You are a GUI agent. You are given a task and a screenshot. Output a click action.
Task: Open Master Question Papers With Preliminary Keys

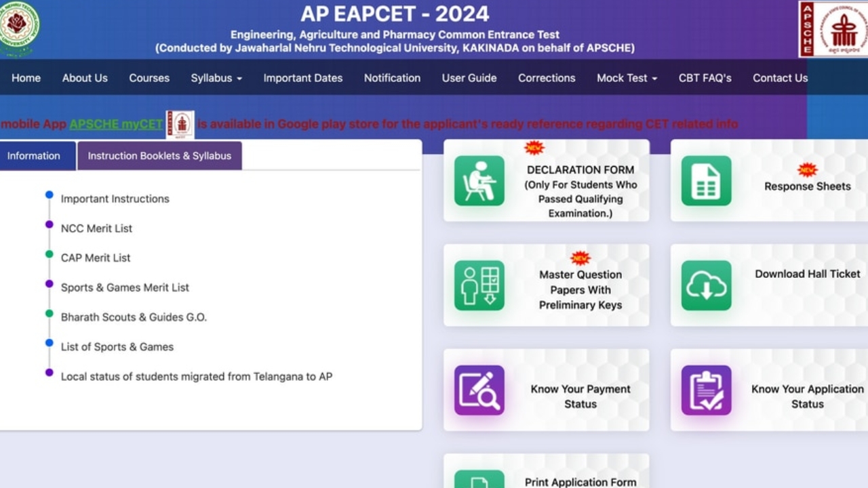click(x=580, y=289)
